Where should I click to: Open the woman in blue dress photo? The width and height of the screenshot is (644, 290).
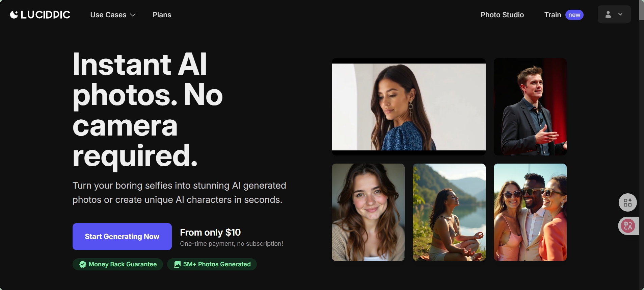(409, 107)
